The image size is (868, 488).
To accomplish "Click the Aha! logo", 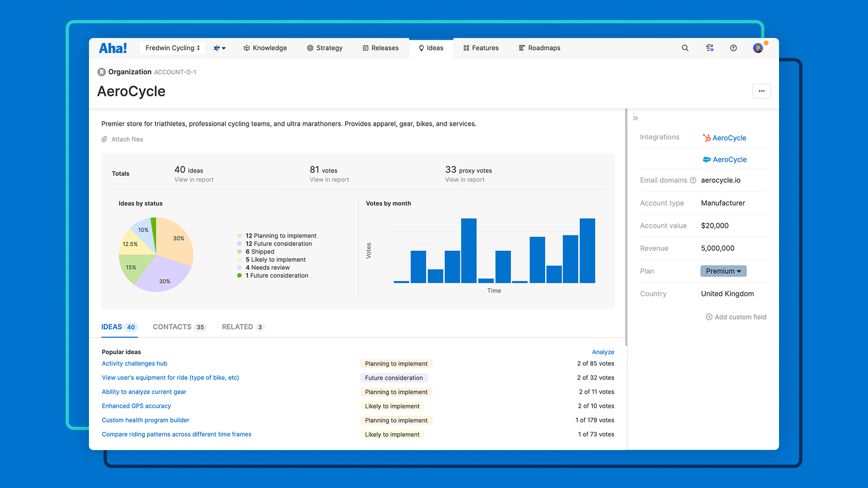I will pos(113,48).
